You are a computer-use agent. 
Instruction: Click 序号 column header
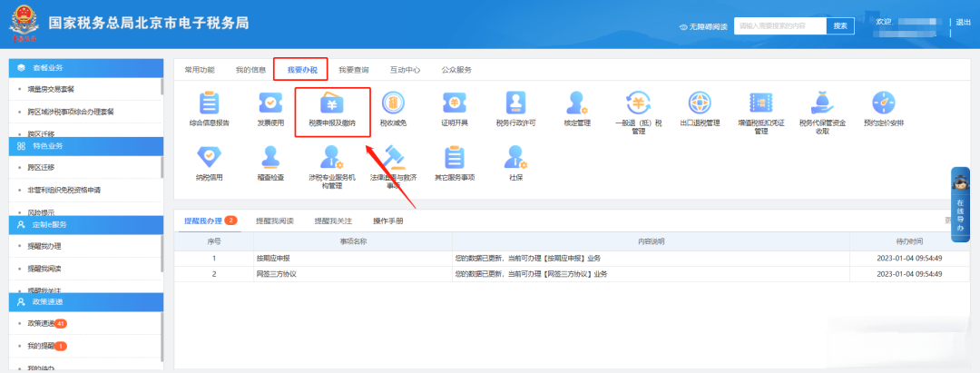point(214,241)
